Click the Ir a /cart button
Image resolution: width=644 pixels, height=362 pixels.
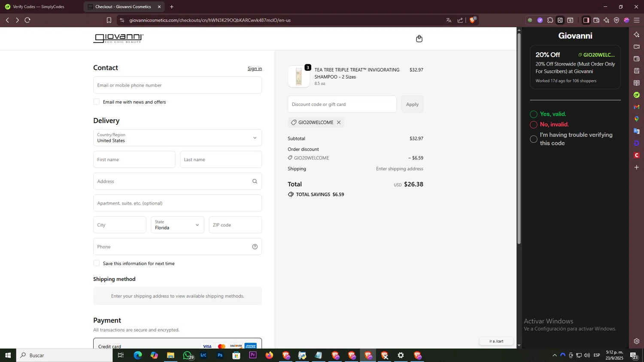496,341
